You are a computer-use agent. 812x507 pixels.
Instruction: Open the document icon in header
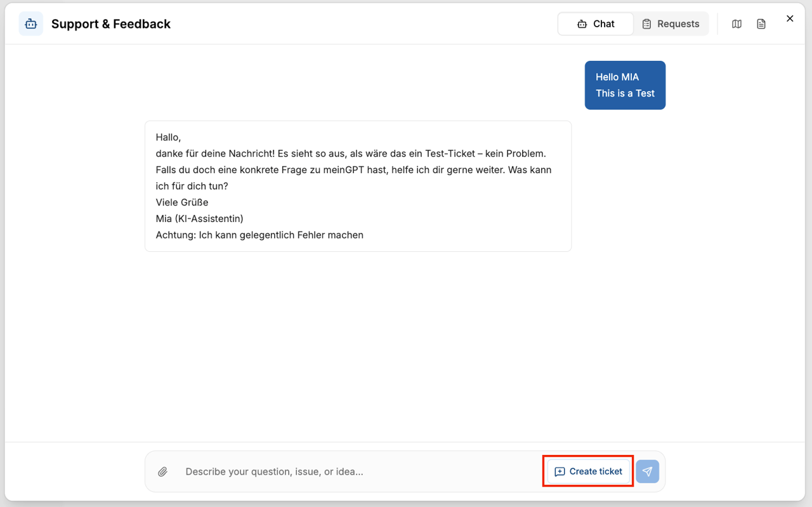[x=761, y=24]
